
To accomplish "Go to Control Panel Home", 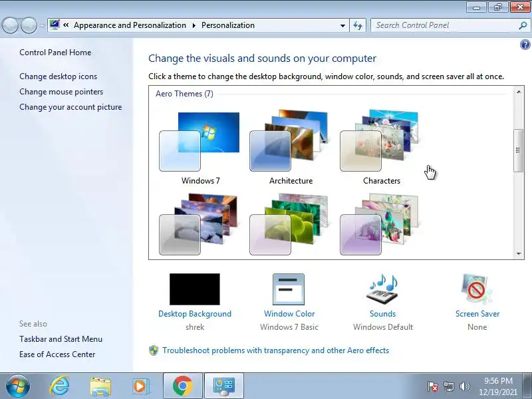I will [x=55, y=53].
